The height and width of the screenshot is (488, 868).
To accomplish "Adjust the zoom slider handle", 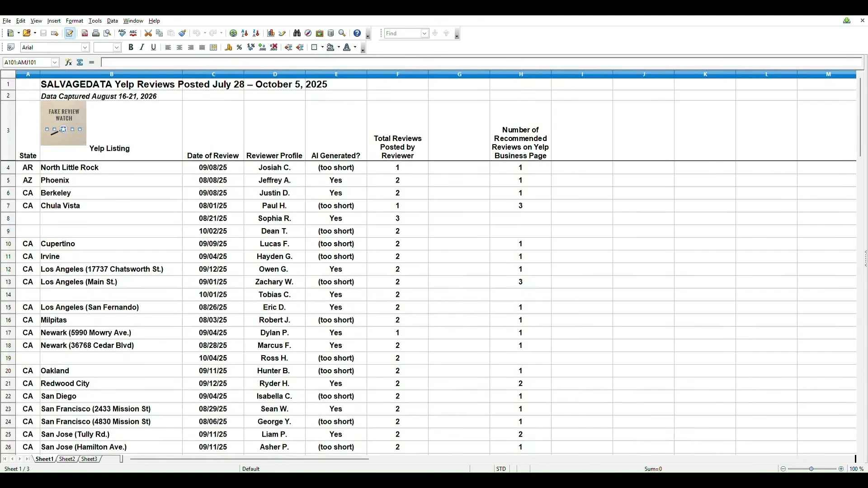I will (811, 469).
